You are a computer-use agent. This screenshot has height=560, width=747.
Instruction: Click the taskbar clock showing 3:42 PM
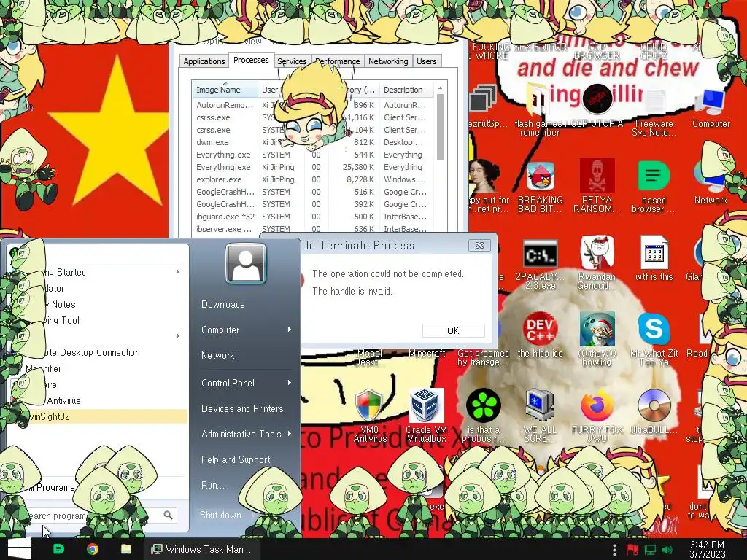pyautogui.click(x=708, y=550)
